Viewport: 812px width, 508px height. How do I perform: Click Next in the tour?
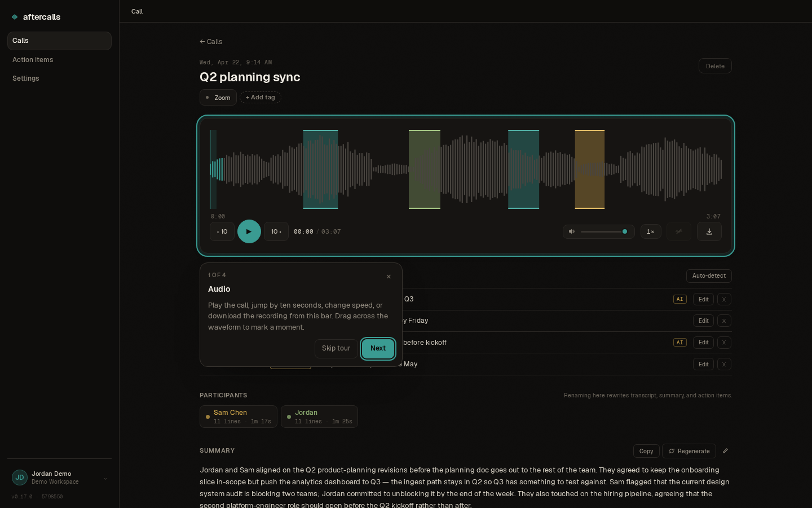378,348
